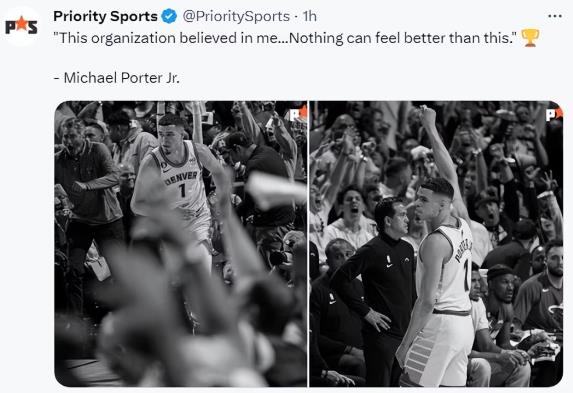Open the left photo with the Denver jersey
Image resolution: width=573 pixels, height=393 pixels.
coord(181,244)
